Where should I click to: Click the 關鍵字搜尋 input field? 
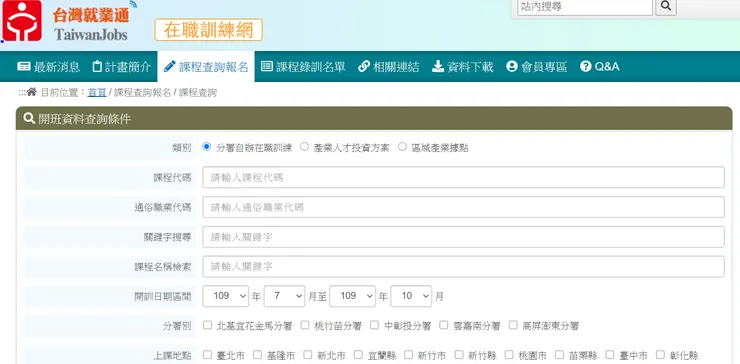pos(463,237)
